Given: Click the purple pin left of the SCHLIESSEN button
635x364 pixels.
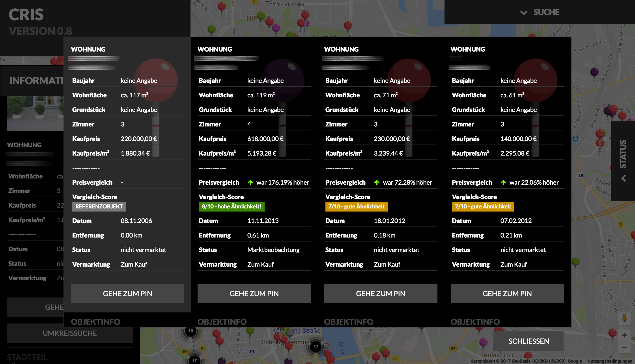Looking at the screenshot, I should click(x=483, y=342).
